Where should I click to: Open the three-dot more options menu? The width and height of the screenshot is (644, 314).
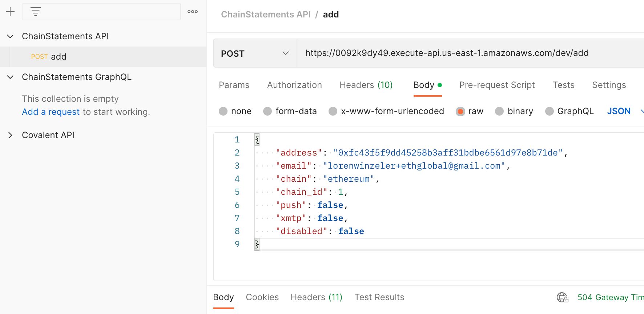(x=193, y=12)
